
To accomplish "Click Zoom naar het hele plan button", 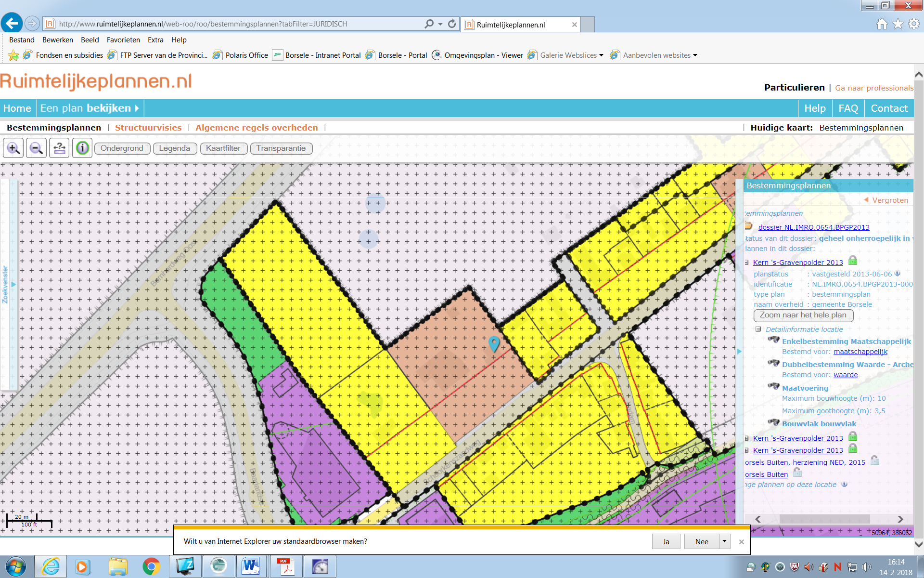I will [x=803, y=315].
